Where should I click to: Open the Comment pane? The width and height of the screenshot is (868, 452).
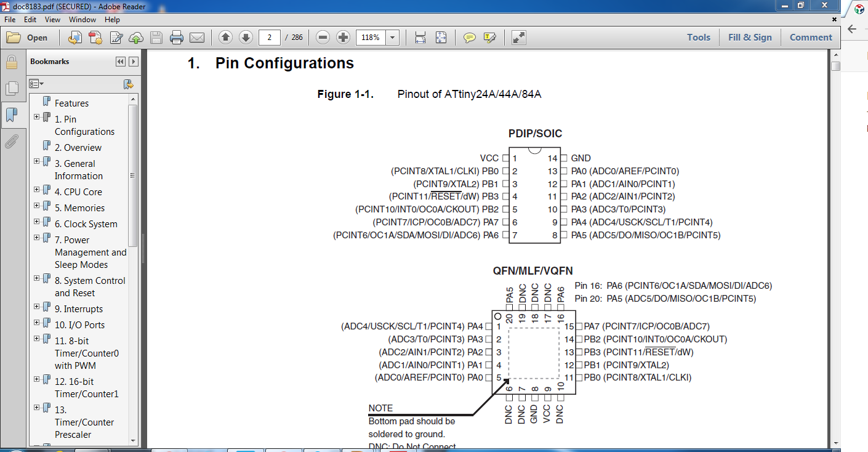pyautogui.click(x=811, y=38)
